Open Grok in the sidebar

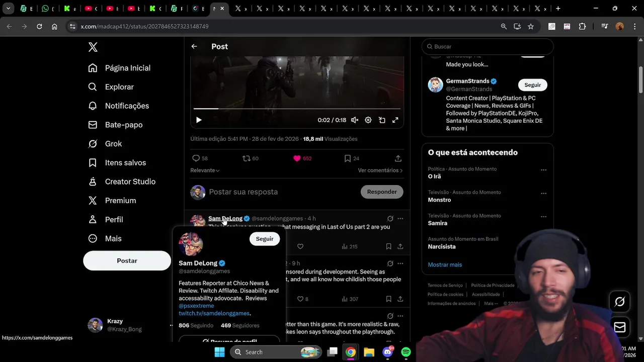coord(105,144)
